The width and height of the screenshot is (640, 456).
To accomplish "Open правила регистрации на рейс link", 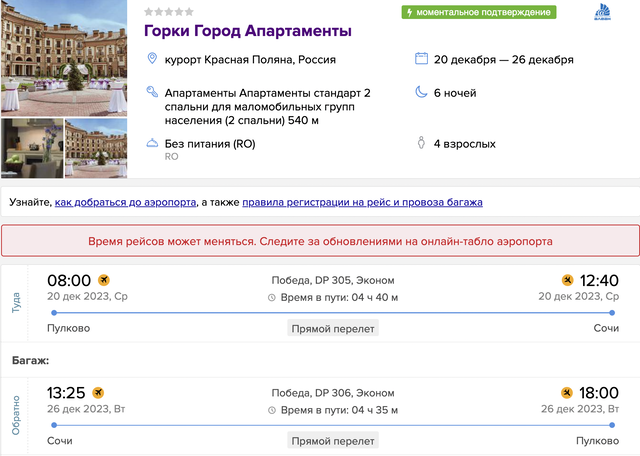I will click(362, 202).
